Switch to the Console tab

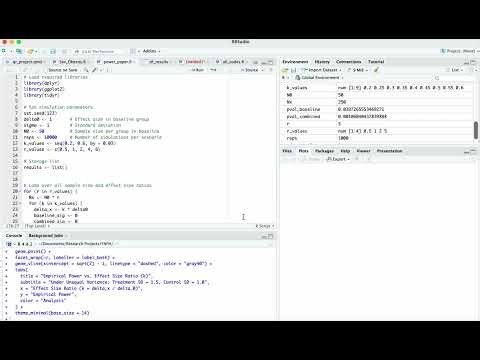click(x=14, y=236)
